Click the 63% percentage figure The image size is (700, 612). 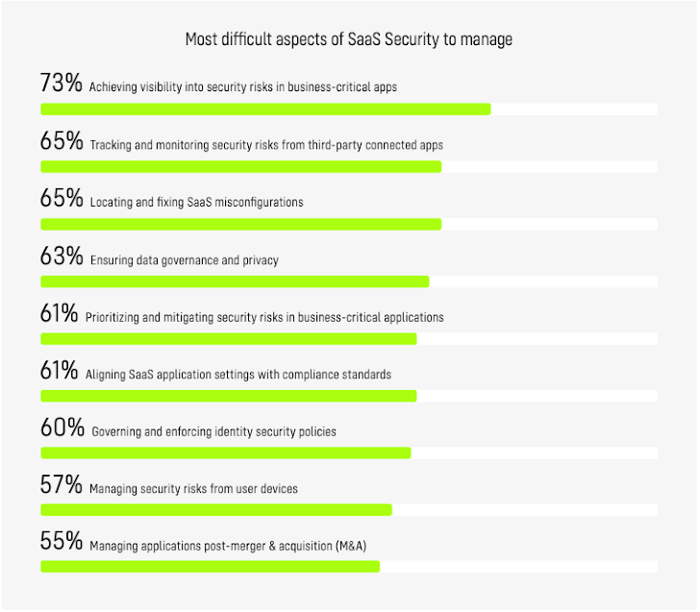pos(61,257)
